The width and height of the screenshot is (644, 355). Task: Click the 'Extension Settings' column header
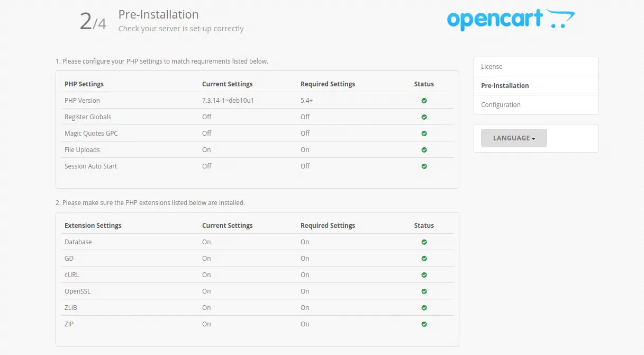pyautogui.click(x=93, y=226)
